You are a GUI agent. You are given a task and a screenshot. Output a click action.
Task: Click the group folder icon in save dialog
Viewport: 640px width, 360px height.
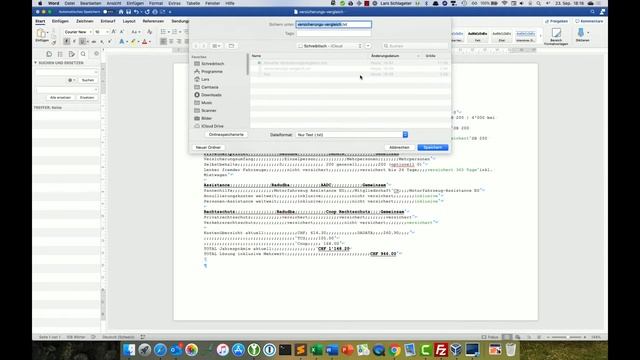[x=231, y=46]
